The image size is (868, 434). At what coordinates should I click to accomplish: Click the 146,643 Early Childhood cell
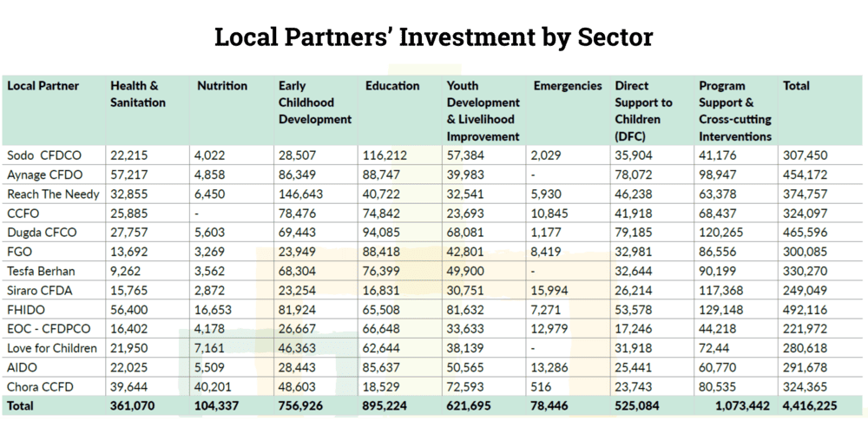[x=300, y=194]
